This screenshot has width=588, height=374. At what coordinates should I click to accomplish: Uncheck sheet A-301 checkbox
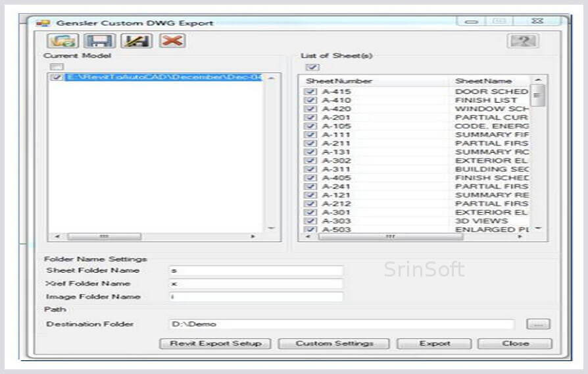pyautogui.click(x=310, y=213)
